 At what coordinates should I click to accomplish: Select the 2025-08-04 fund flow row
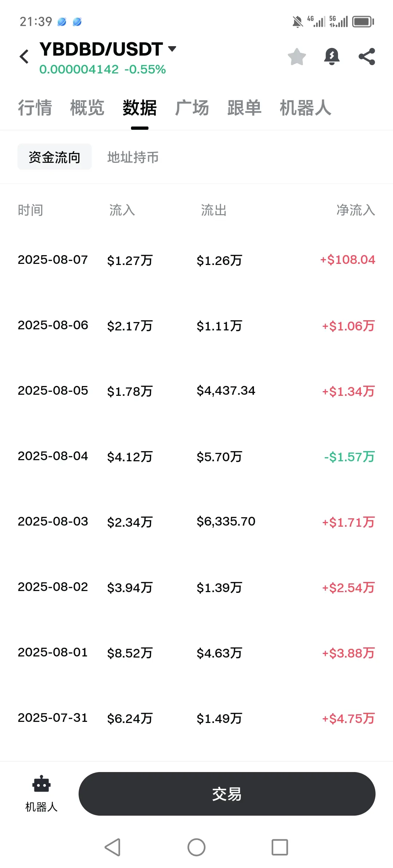[196, 457]
